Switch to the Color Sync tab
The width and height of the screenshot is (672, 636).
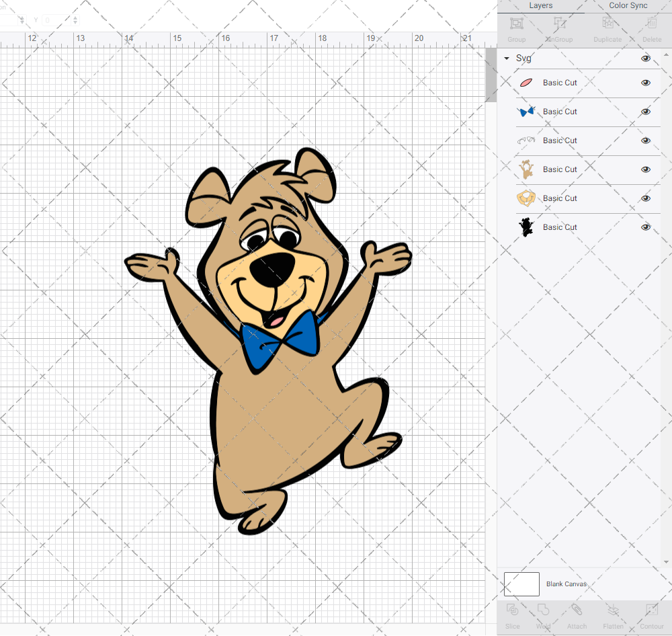coord(628,6)
